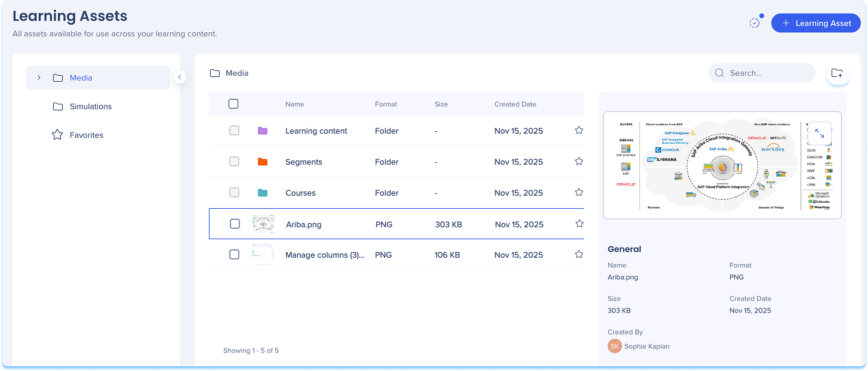The image size is (868, 371).
Task: Mark Courses folder as favorite
Action: [x=578, y=192]
